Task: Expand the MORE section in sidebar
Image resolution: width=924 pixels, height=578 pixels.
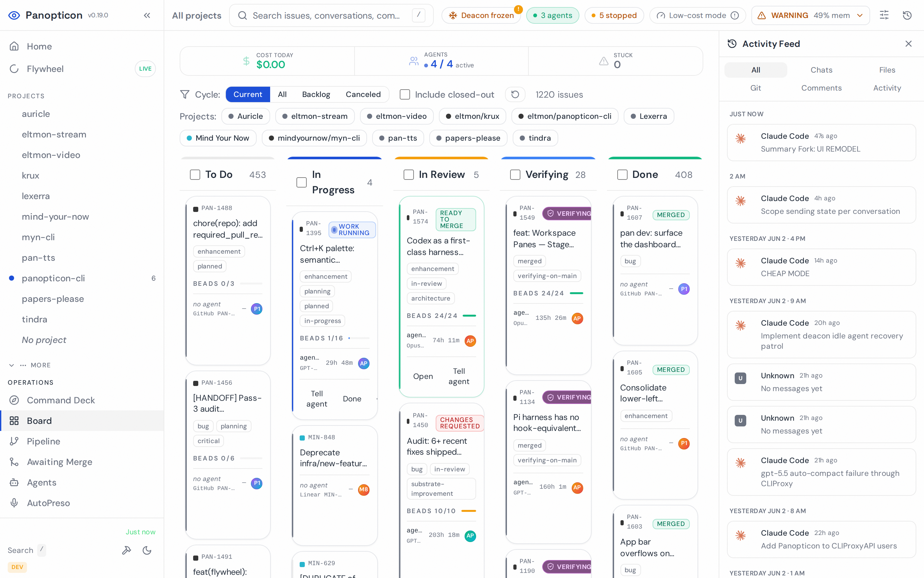Action: coord(30,365)
